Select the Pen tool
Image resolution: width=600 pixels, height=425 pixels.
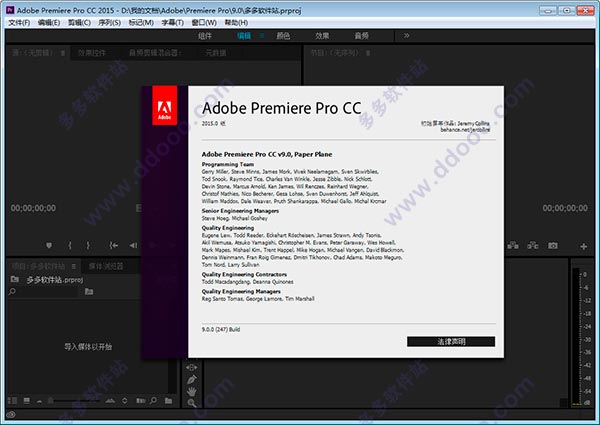(192, 379)
